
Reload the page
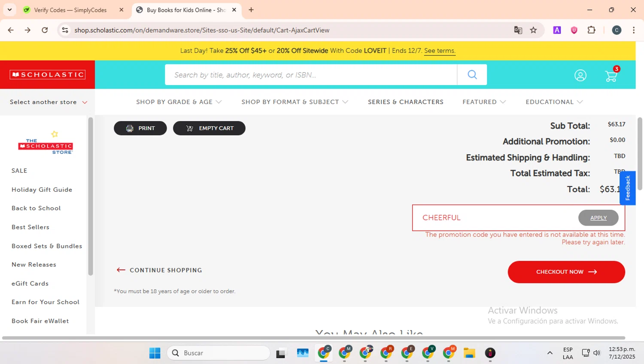(x=45, y=30)
